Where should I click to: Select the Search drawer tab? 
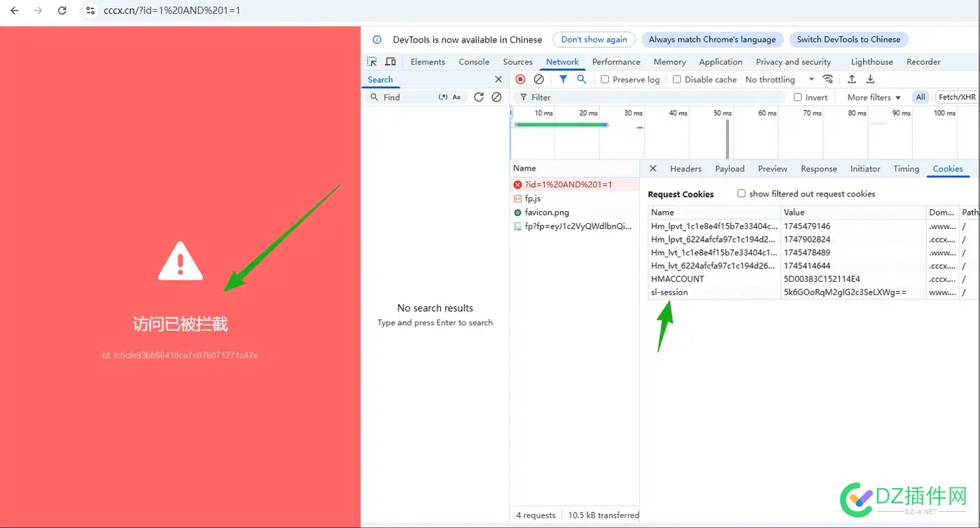(x=380, y=79)
